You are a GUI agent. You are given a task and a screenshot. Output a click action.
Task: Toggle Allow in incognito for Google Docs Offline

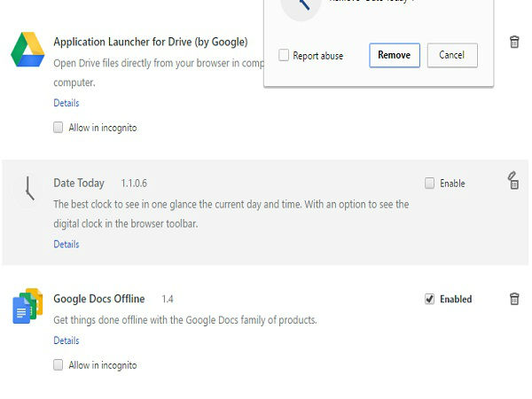point(59,364)
